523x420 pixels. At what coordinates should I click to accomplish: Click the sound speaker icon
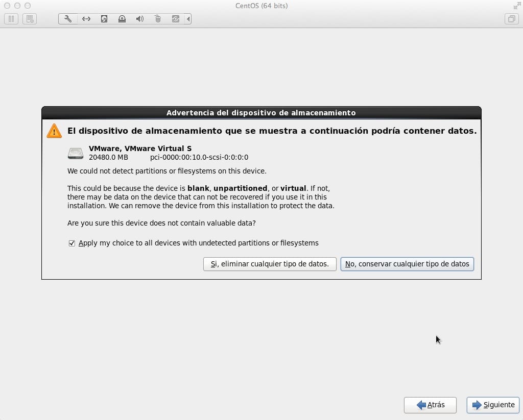click(140, 19)
